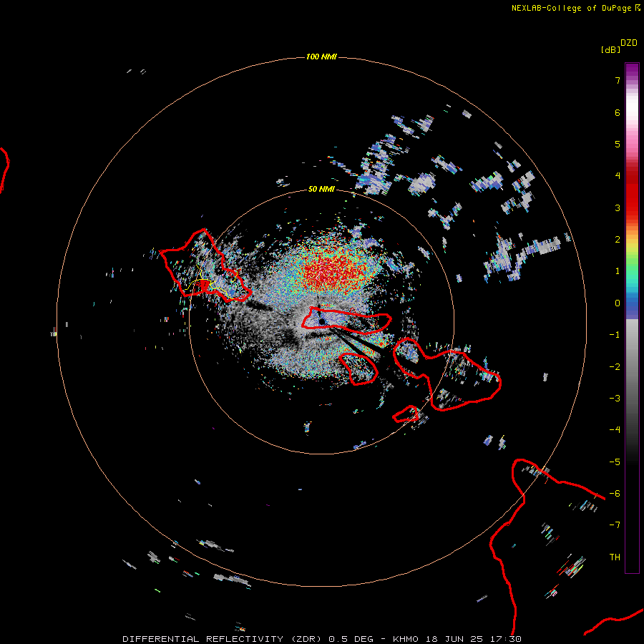Click the TH threshold label on the scale
This screenshot has width=644, height=644.
(615, 557)
